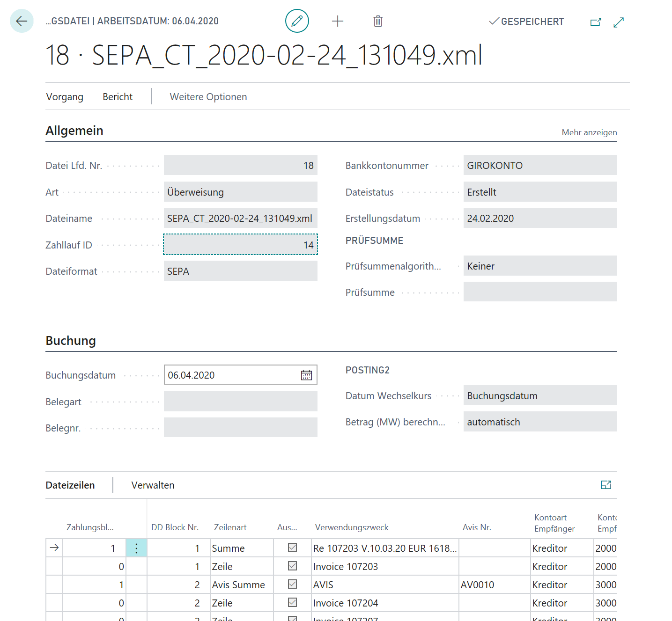Image resolution: width=672 pixels, height=621 pixels.
Task: Open the calendar picker for Buchungsdatum
Action: (306, 374)
